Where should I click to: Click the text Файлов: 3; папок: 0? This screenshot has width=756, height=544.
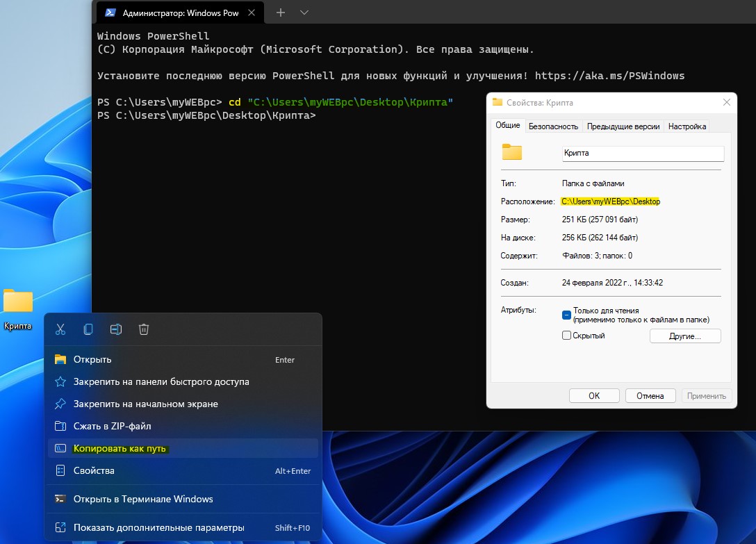598,256
